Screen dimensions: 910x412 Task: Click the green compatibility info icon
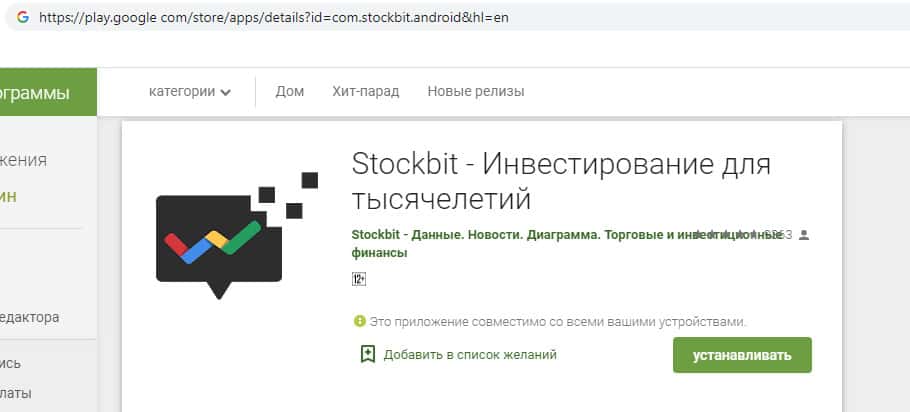pos(360,321)
